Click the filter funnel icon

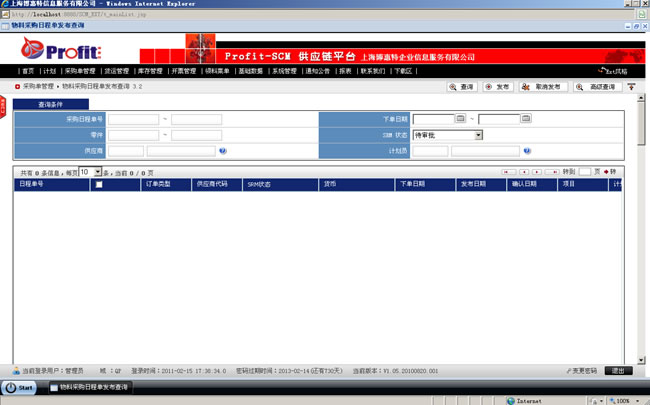coord(631,88)
